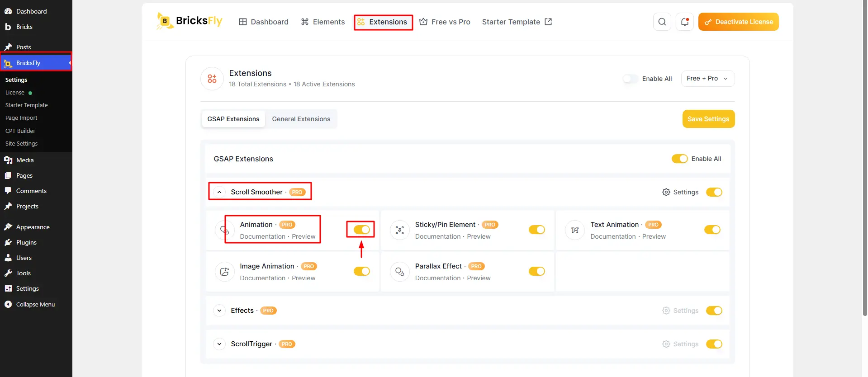Viewport: 868px width, 377px height.
Task: Click the Plugins sidebar icon
Action: click(x=8, y=242)
